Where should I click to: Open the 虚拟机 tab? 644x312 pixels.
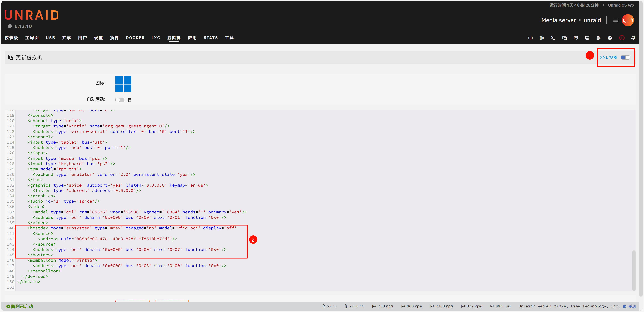click(x=174, y=38)
